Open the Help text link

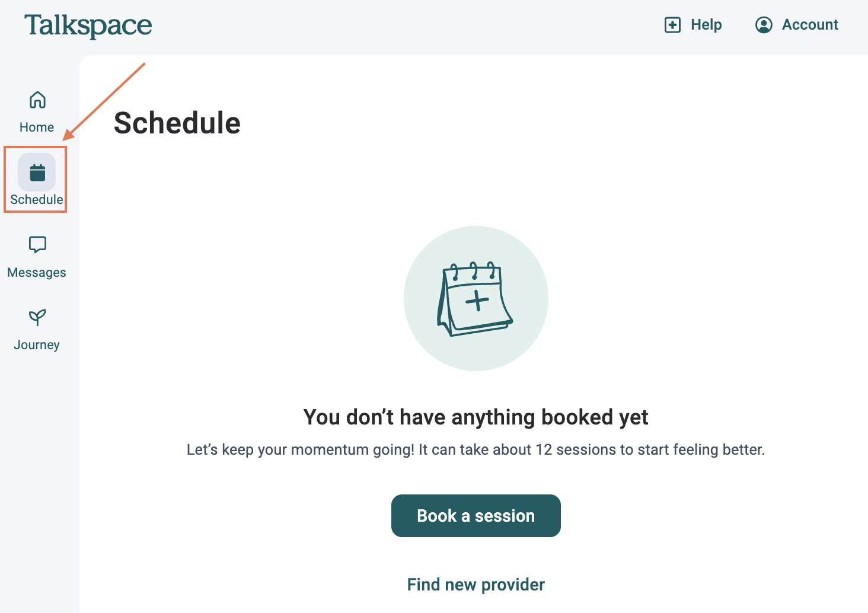(x=706, y=25)
